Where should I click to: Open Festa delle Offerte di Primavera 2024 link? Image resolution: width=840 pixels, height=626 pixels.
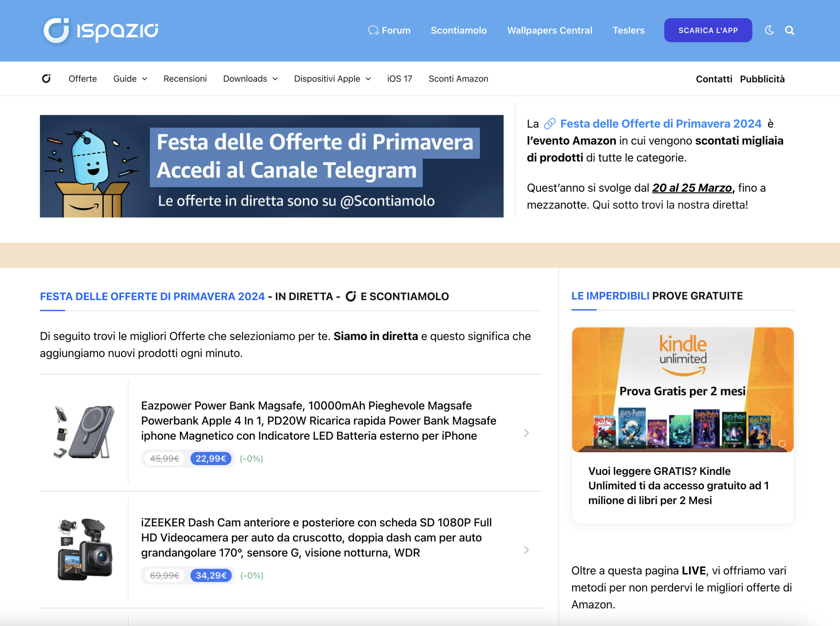tap(661, 124)
